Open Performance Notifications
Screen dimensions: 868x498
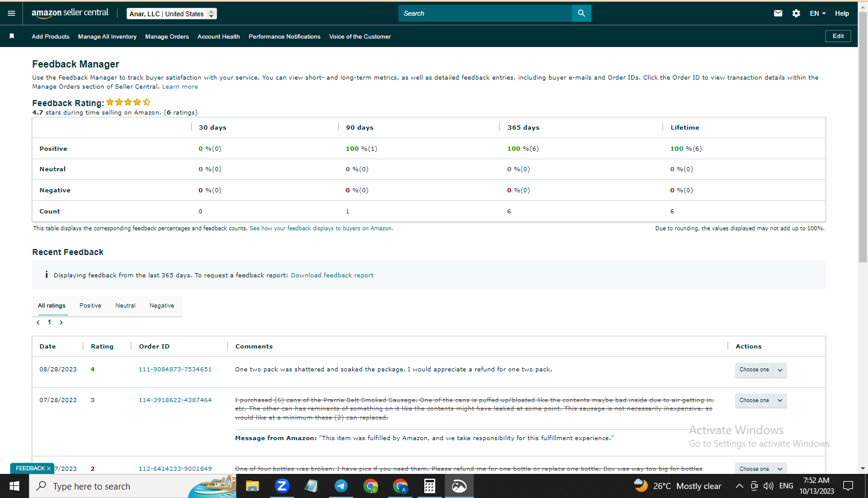tap(285, 37)
